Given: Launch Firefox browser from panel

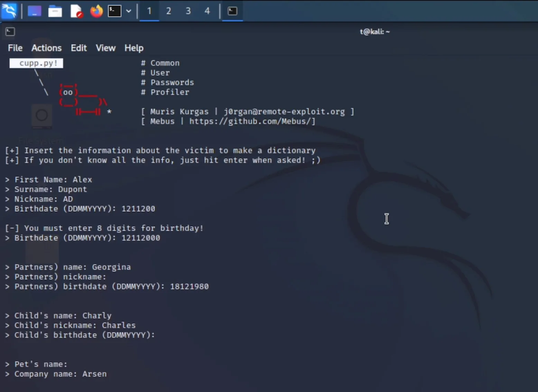Looking at the screenshot, I should 96,11.
